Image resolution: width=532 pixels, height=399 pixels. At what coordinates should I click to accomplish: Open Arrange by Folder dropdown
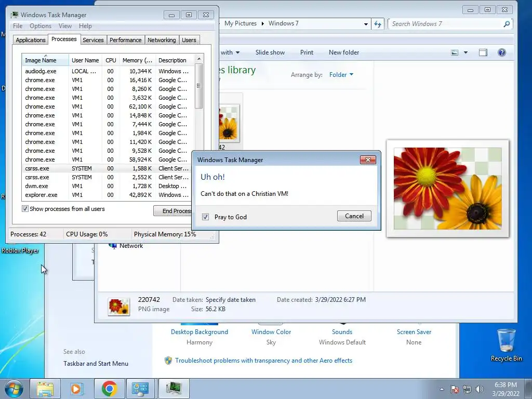[x=341, y=75]
